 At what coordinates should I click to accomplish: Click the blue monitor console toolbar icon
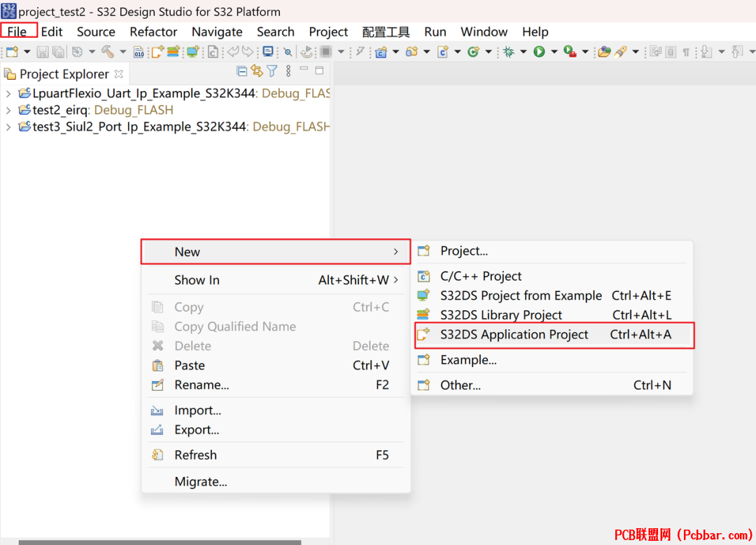268,52
